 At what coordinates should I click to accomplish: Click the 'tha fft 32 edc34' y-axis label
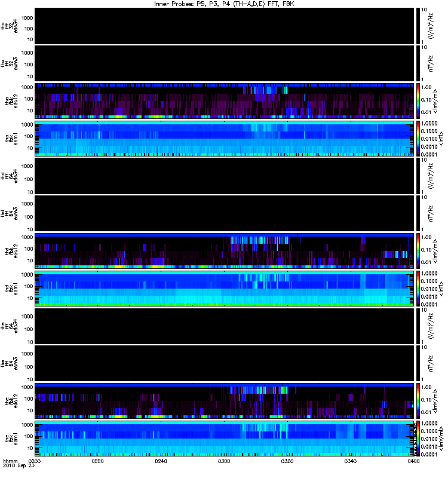(x=10, y=26)
